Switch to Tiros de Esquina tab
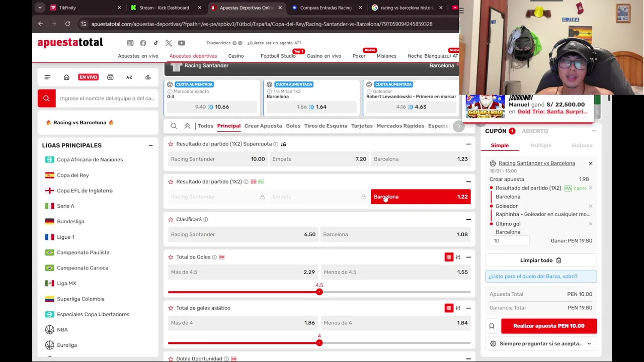This screenshot has width=644, height=362. (326, 126)
